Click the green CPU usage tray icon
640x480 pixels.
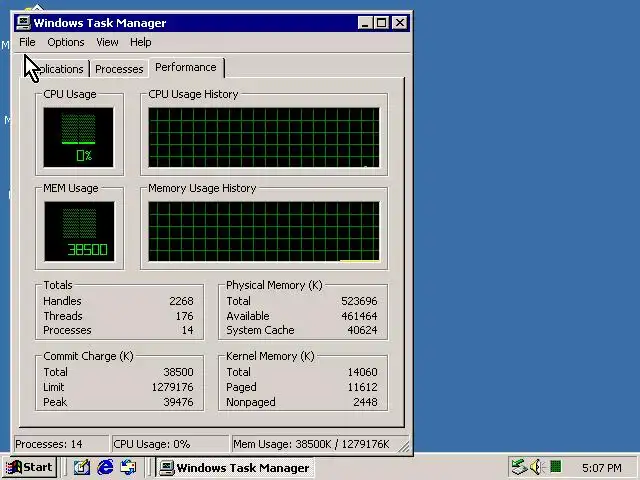[x=556, y=466]
